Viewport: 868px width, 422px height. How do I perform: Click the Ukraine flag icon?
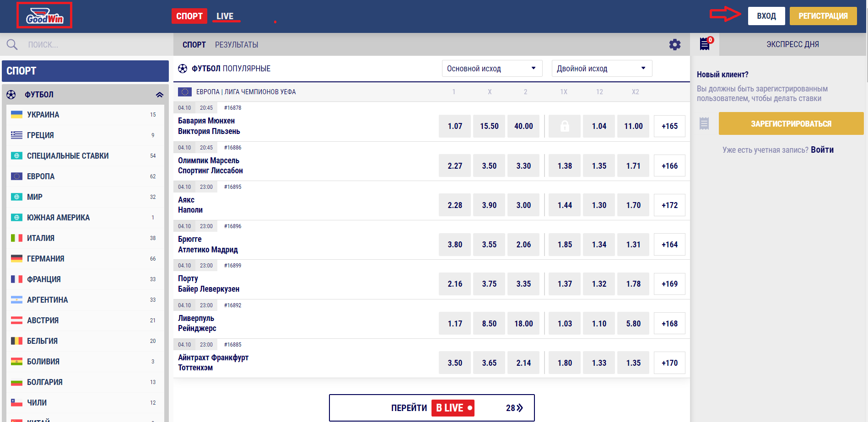[16, 115]
